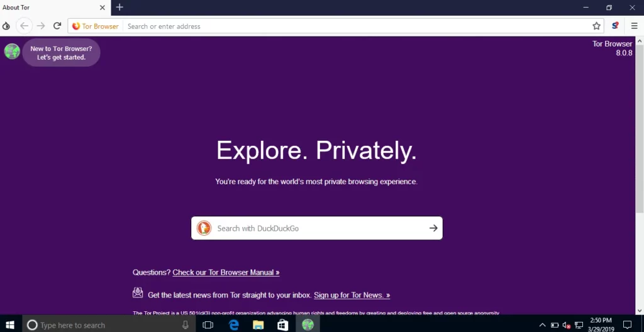Open Task View from the taskbar

pyautogui.click(x=208, y=325)
